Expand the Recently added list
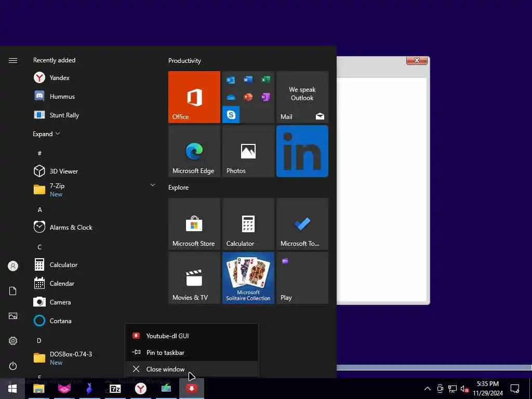The width and height of the screenshot is (532, 399). coord(46,134)
